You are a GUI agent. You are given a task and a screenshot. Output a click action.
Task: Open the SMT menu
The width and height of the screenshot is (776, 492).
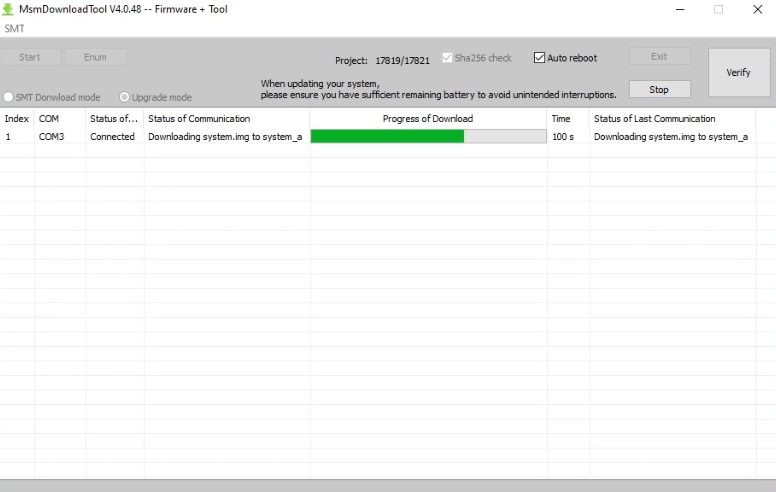pos(14,29)
